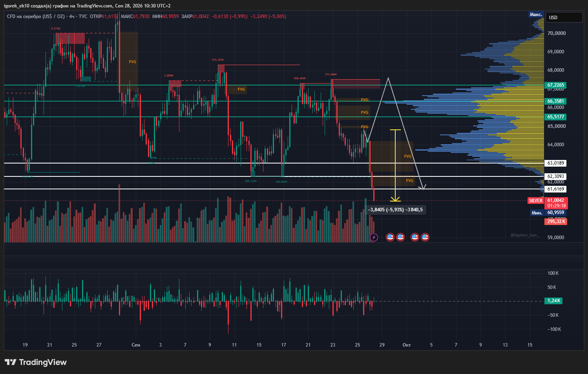The width and height of the screenshot is (588, 374).
Task: Click the '4ч' timeframe in the chart legend
Action: (72, 16)
